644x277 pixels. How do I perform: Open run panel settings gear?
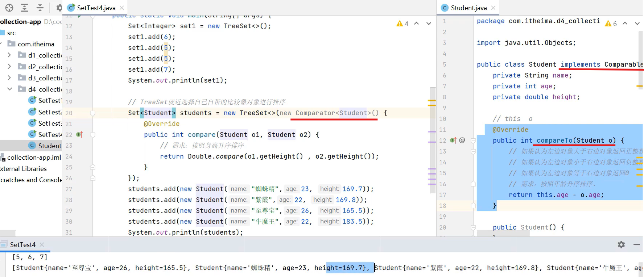tap(621, 245)
